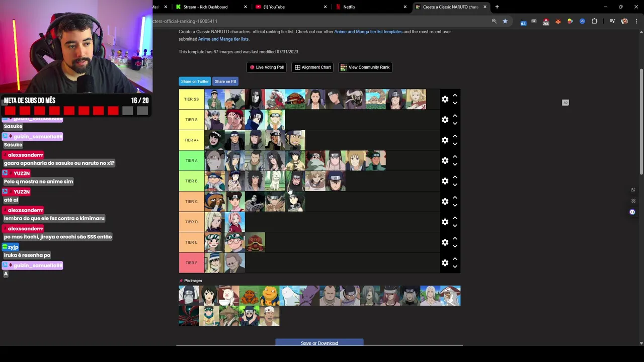Move TIER E row up with arrow
This screenshot has height=362, width=644.
[455, 238]
